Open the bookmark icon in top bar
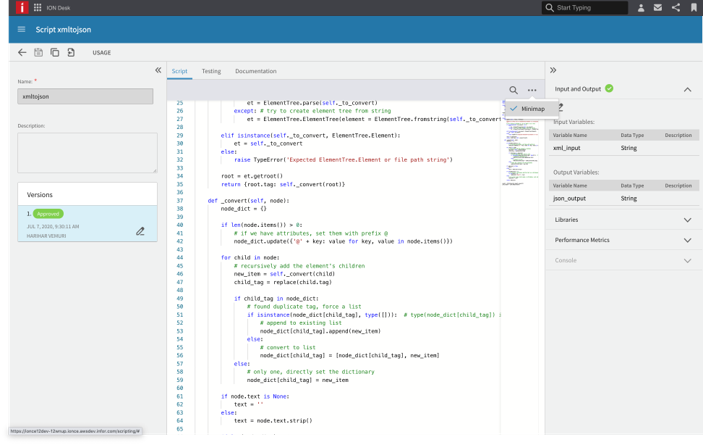 pos(694,8)
